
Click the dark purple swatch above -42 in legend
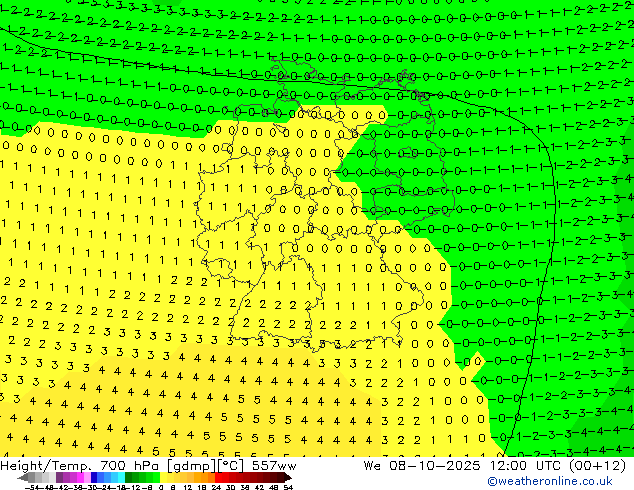[x=59, y=477]
